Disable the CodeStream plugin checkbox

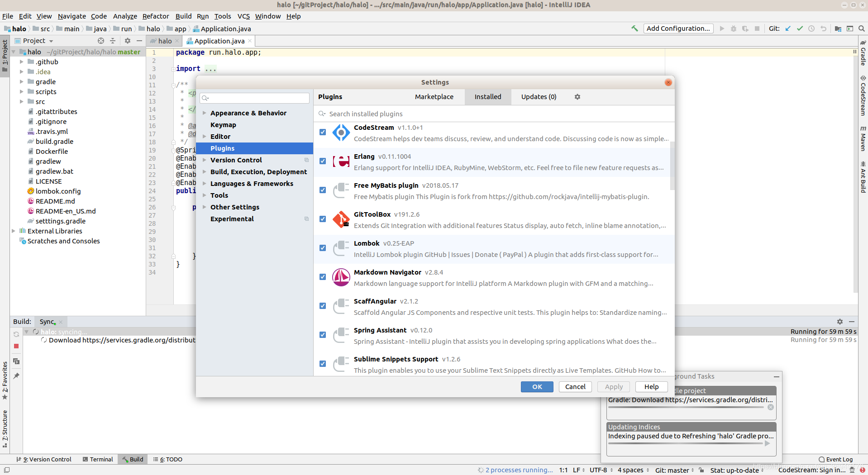[323, 132]
